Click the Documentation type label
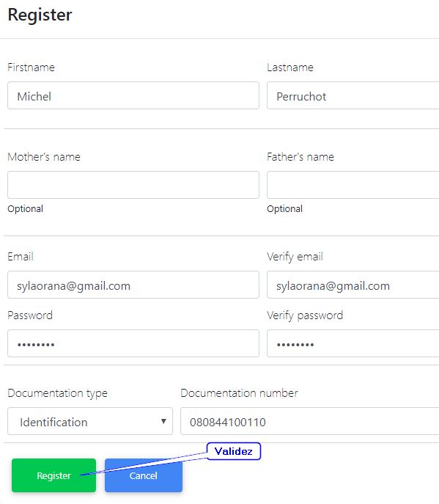Viewport: 439px width, 504px height. click(x=57, y=393)
